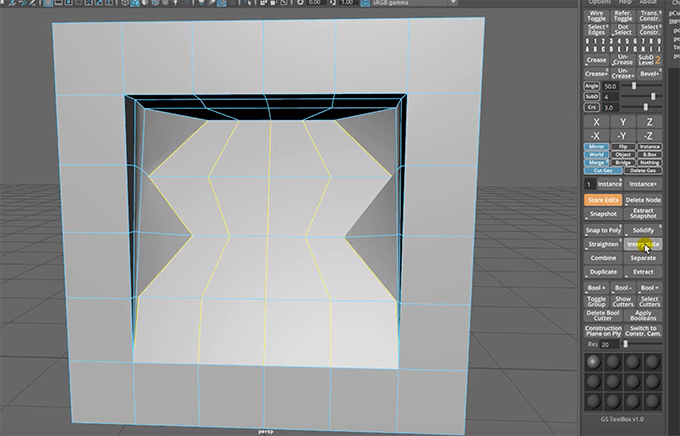Click the Refer. Toggle button
This screenshot has width=680, height=436.
click(x=623, y=16)
